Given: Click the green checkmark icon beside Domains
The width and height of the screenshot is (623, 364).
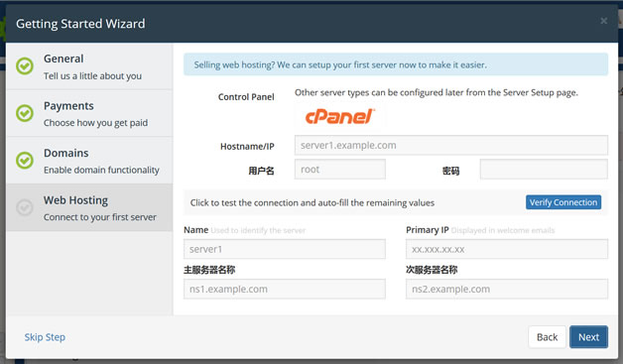Looking at the screenshot, I should click(x=25, y=161).
